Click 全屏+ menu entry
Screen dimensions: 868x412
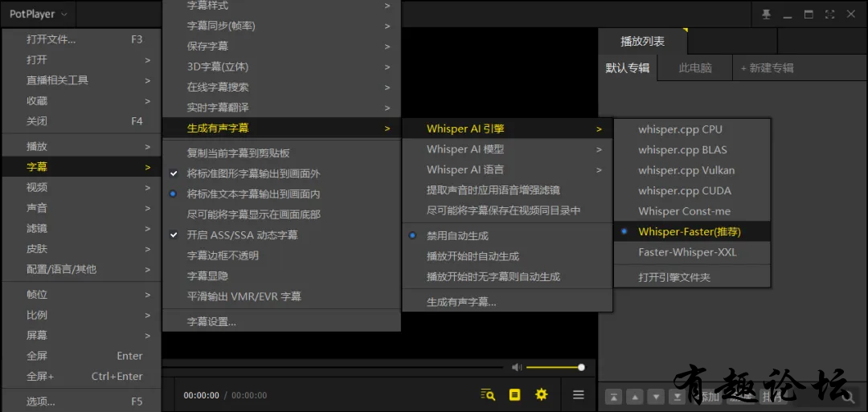[82, 376]
